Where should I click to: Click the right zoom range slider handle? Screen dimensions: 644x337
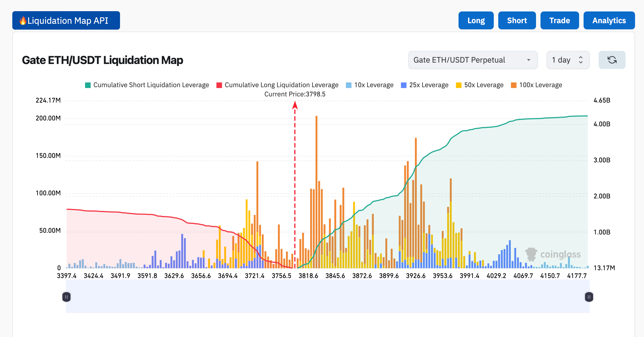(589, 297)
